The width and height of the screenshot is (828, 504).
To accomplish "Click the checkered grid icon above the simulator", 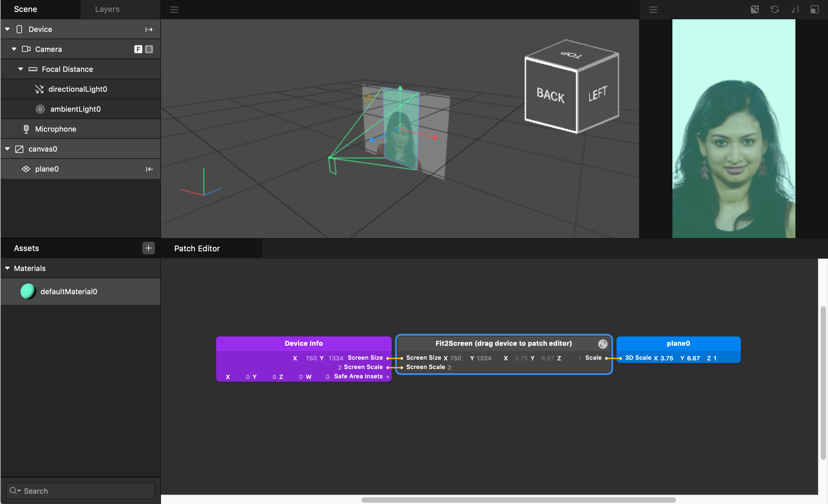I will 755,9.
